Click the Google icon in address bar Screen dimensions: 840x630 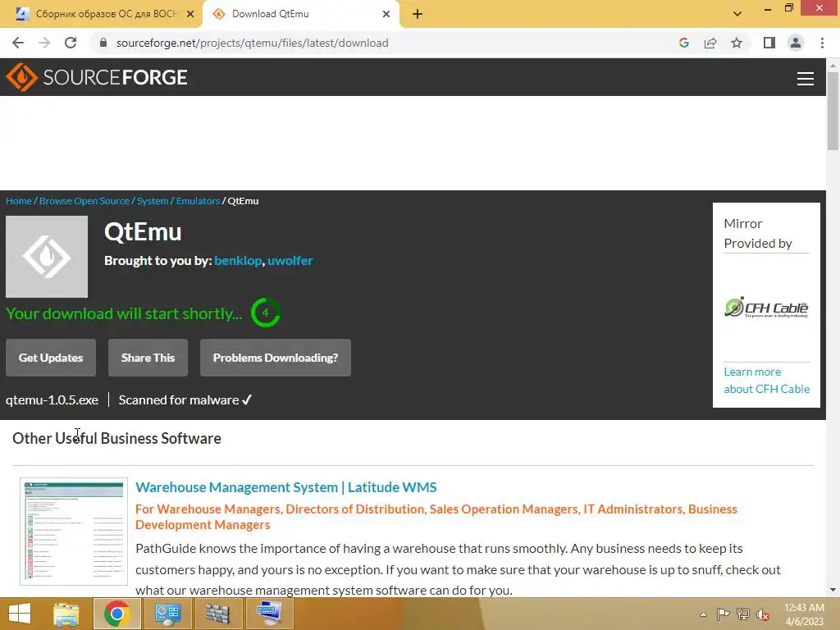(683, 43)
